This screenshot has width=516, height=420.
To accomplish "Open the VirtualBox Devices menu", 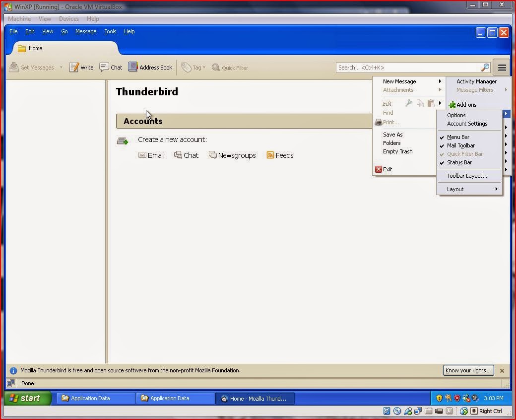I will [x=69, y=19].
